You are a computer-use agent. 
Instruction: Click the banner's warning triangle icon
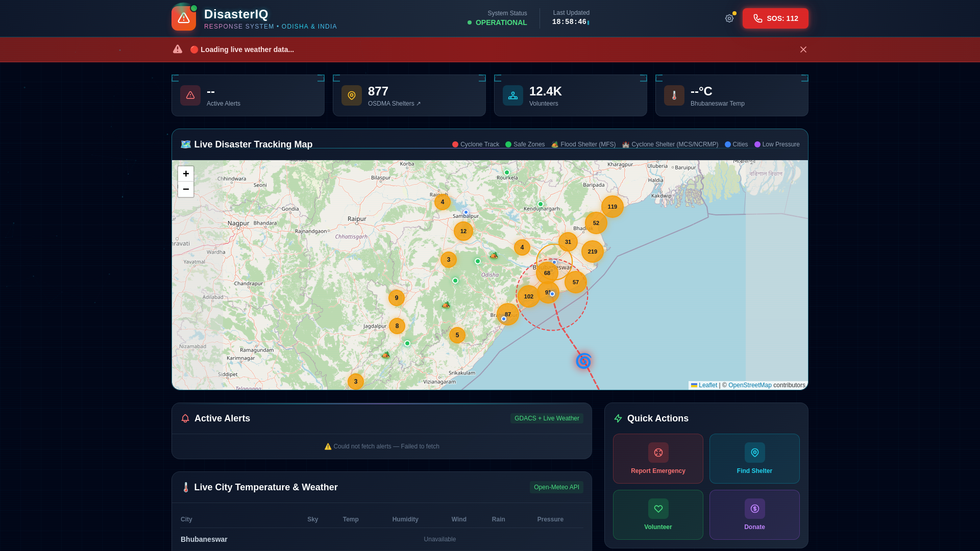(x=178, y=49)
